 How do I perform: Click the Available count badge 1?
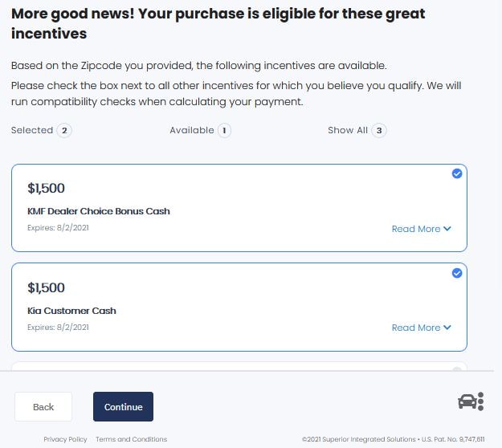click(x=224, y=131)
